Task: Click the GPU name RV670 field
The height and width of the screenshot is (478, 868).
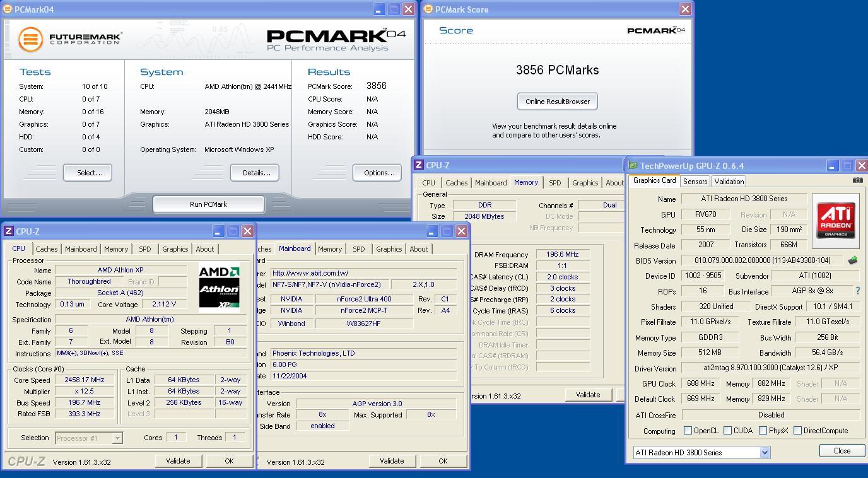Action: point(705,214)
